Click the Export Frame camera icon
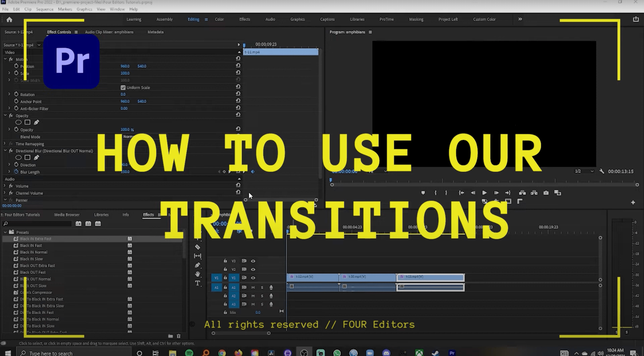 pyautogui.click(x=546, y=193)
